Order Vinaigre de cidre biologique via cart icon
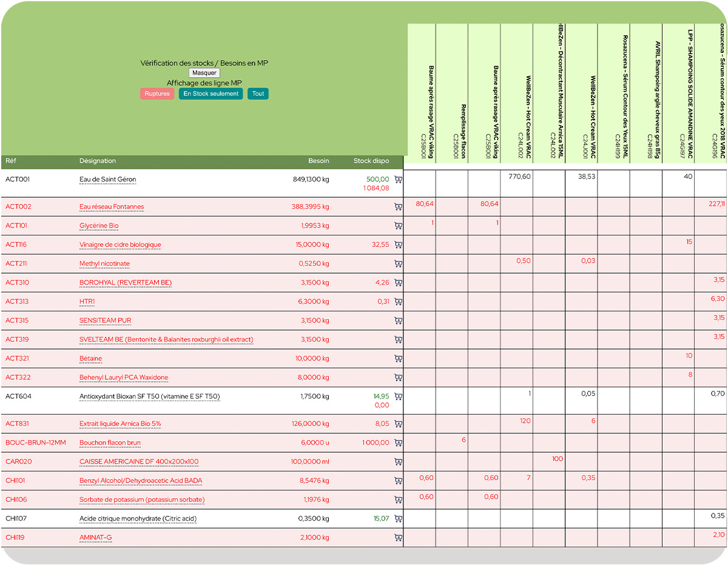728x565 pixels. (x=398, y=245)
